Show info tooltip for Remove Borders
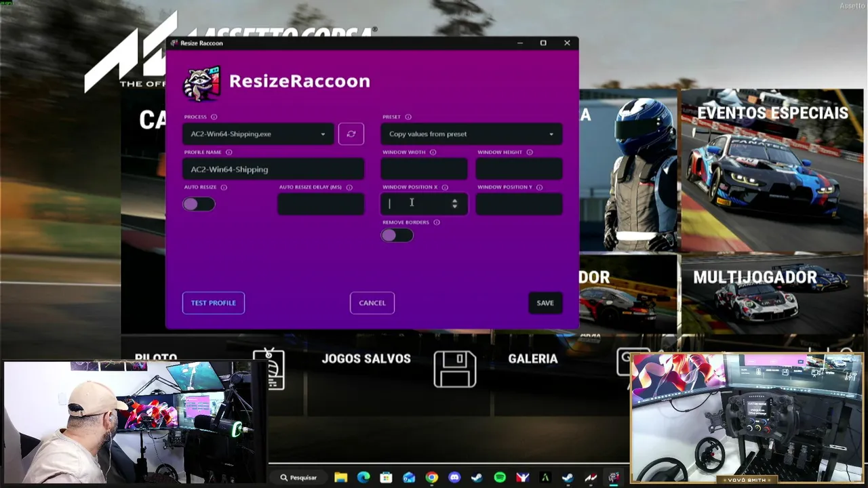 436,222
